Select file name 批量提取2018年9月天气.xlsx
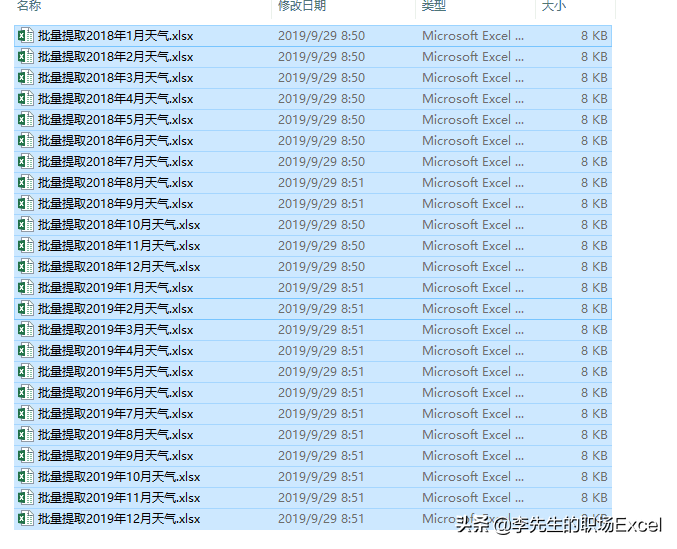The height and width of the screenshot is (549, 677). [x=115, y=204]
